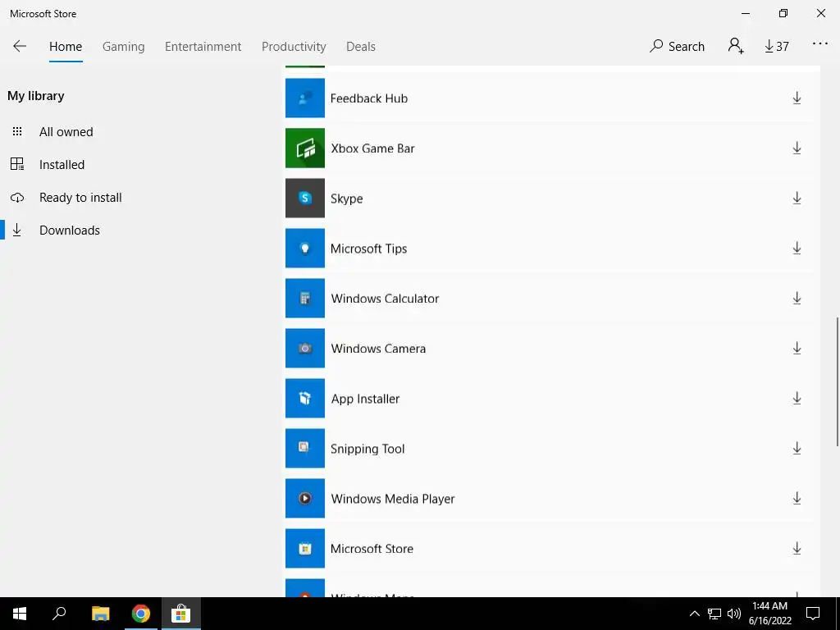The image size is (840, 630).
Task: Open Ready to install list
Action: point(80,197)
